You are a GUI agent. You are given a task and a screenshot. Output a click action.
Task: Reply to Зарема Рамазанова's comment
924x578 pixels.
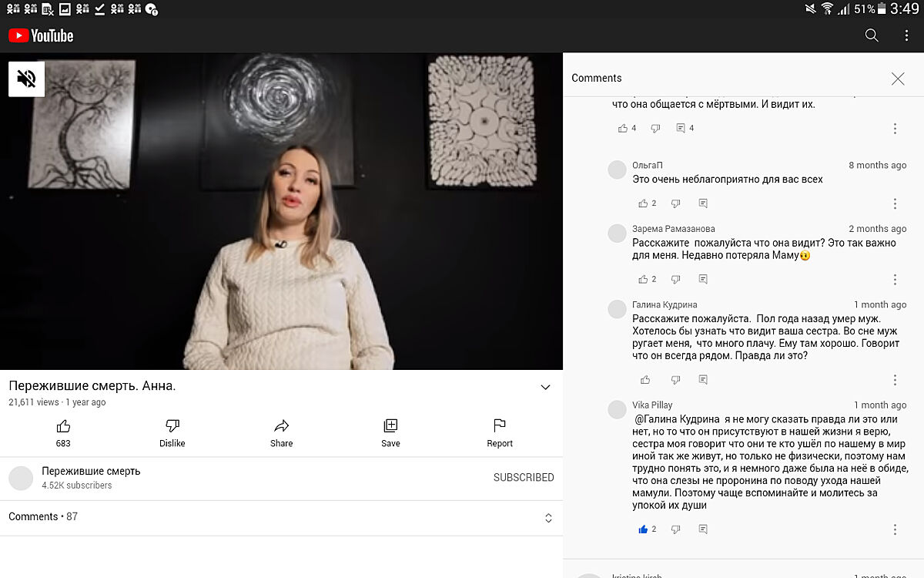click(703, 279)
